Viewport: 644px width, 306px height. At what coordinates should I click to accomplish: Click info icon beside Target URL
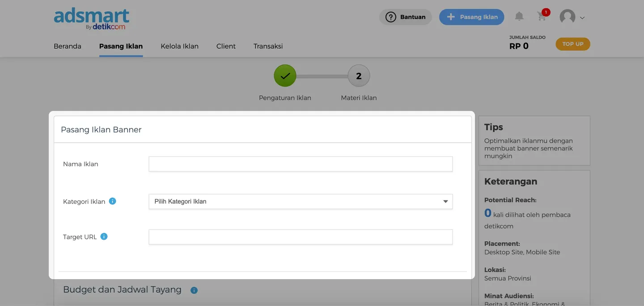[104, 237]
